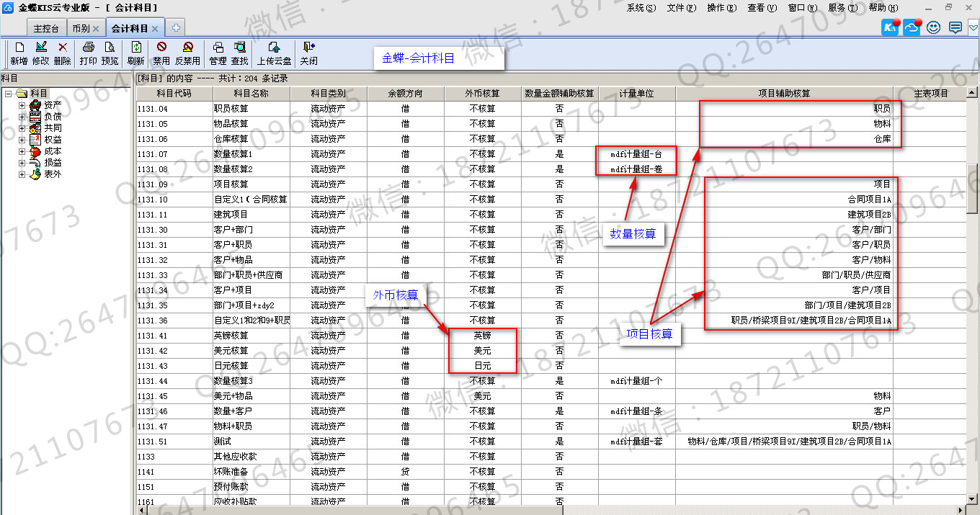
Task: Close the 币别 tab
Action: click(96, 29)
